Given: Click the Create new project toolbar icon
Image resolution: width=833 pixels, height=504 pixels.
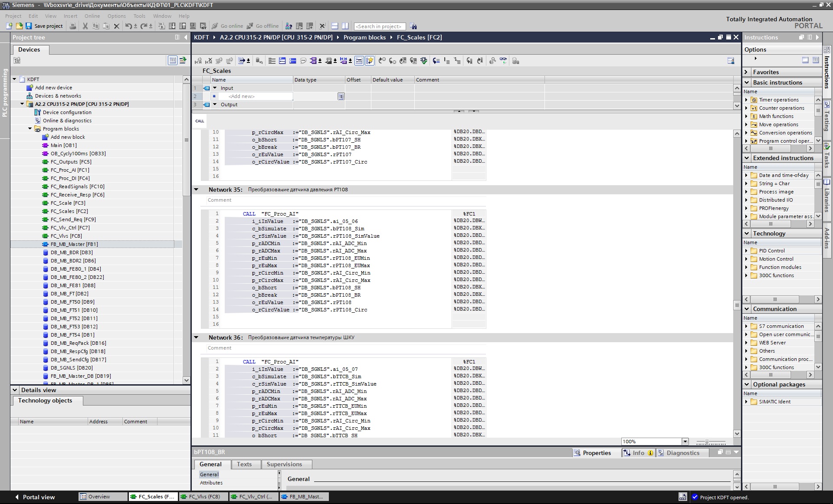Looking at the screenshot, I should point(9,26).
